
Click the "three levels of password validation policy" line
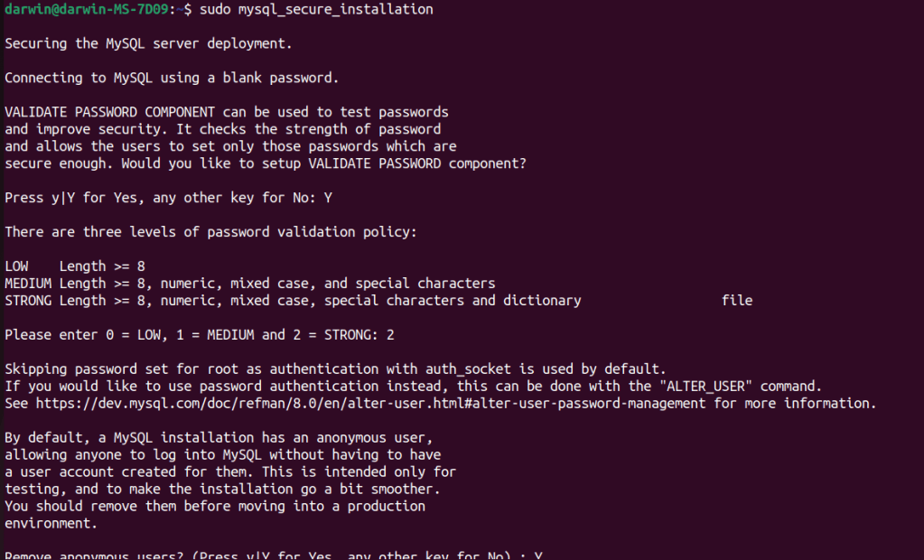tap(210, 232)
